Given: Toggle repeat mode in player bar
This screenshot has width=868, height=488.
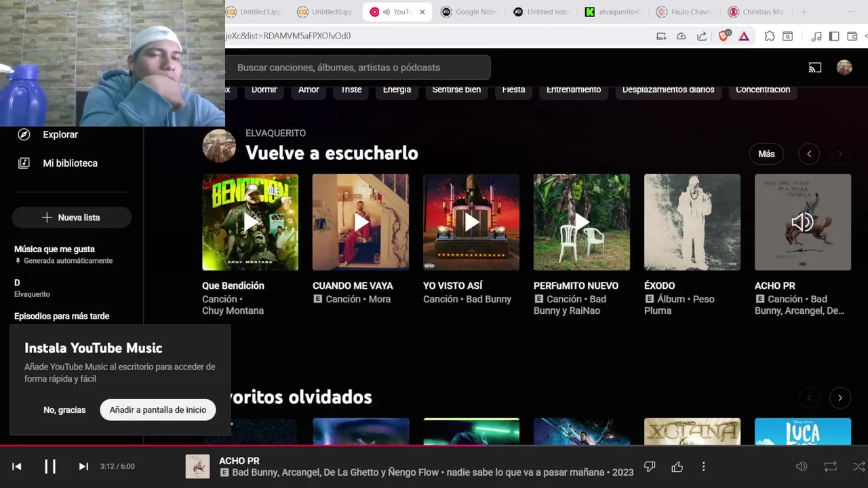Looking at the screenshot, I should click(x=830, y=466).
